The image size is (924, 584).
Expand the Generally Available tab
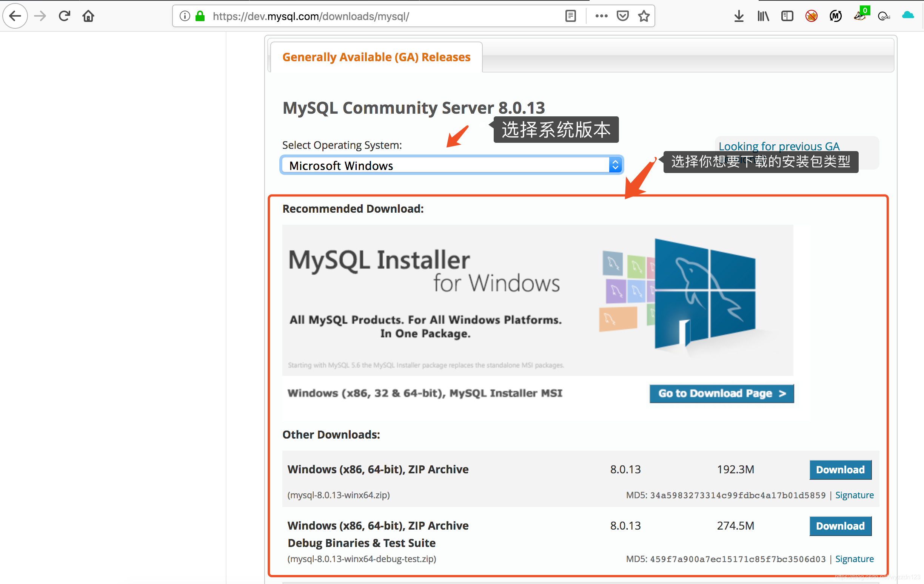pyautogui.click(x=375, y=57)
